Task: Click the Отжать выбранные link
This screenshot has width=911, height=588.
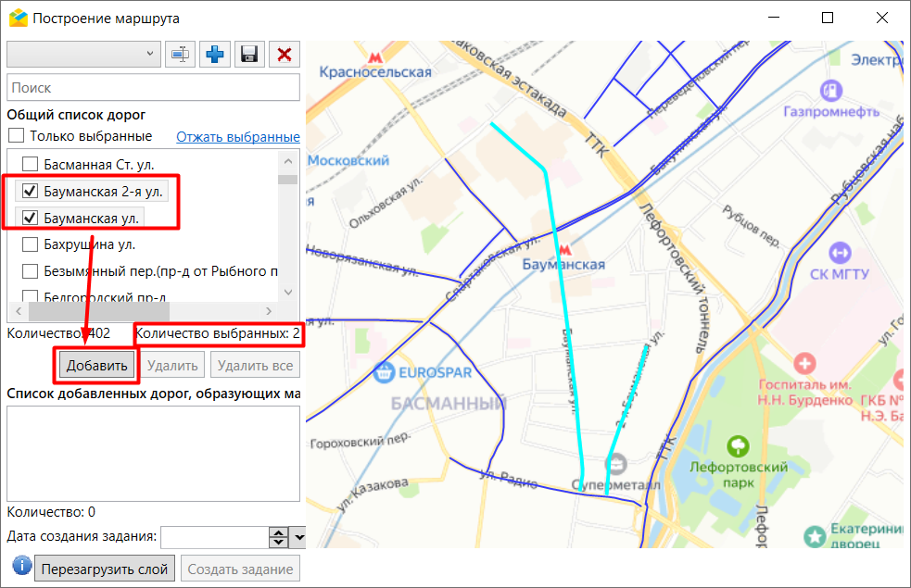Action: pyautogui.click(x=237, y=137)
